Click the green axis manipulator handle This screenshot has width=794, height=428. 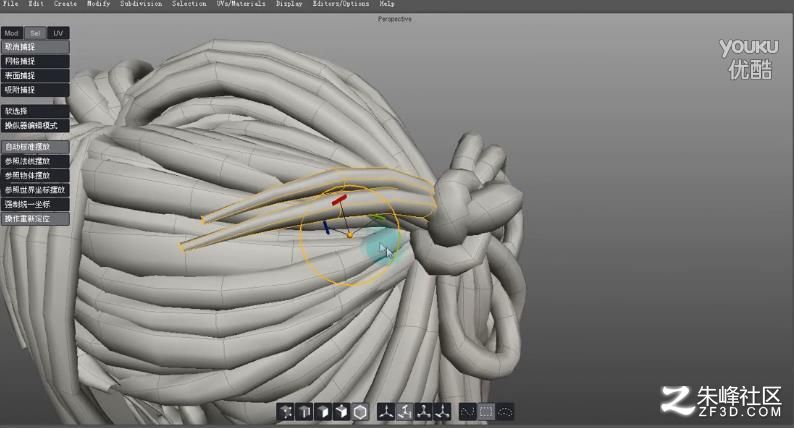(x=377, y=218)
